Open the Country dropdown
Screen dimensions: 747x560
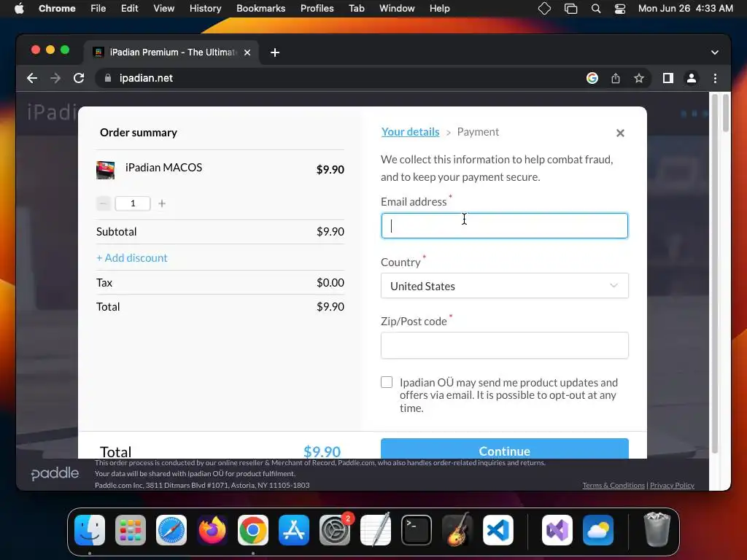tap(505, 286)
